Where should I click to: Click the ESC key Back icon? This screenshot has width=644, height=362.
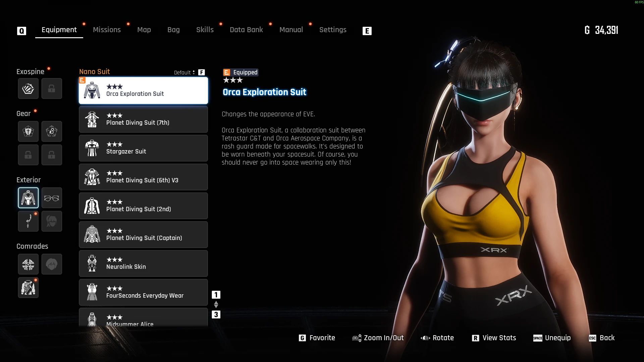coord(592,338)
